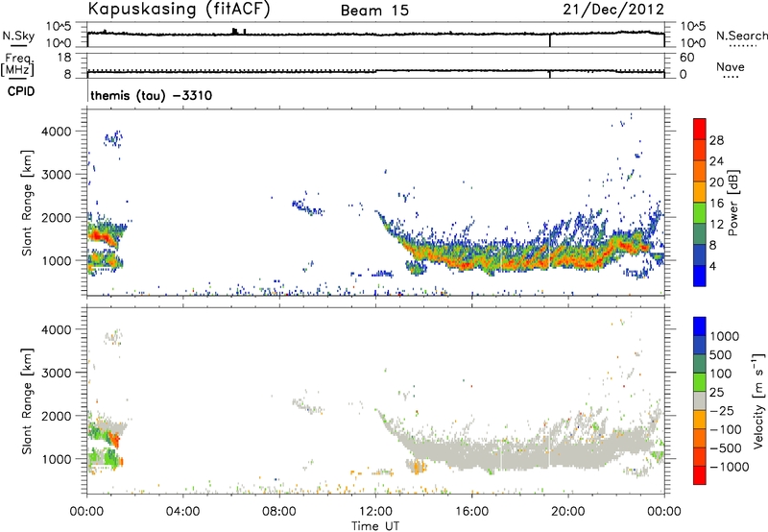Click the 'Beam 15' label

[x=374, y=11]
